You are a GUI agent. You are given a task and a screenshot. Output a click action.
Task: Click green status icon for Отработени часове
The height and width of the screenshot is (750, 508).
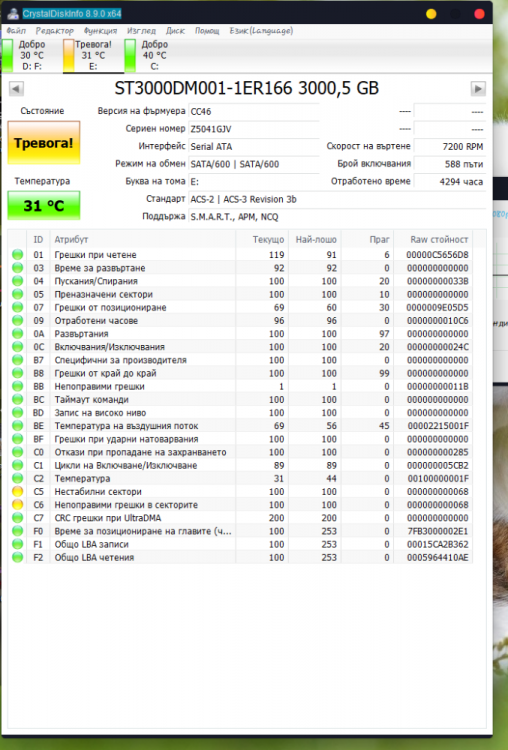(18, 320)
